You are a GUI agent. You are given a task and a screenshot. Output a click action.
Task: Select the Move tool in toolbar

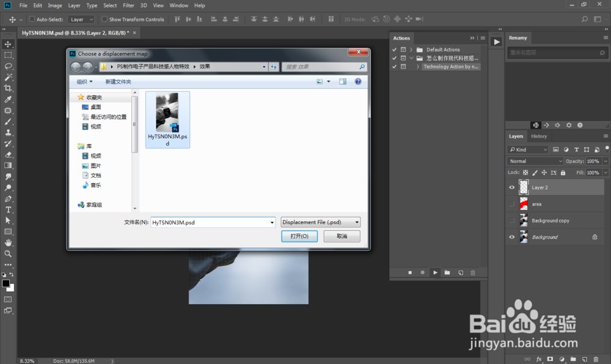tap(8, 45)
